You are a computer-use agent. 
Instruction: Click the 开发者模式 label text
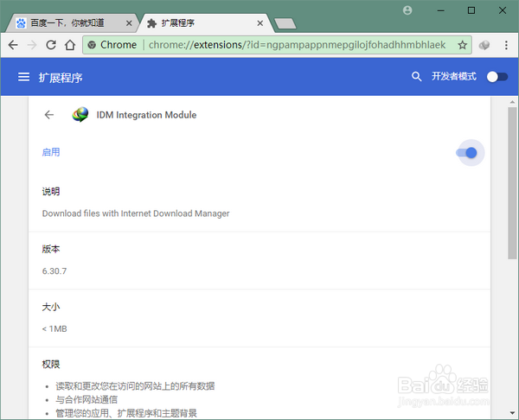pyautogui.click(x=454, y=76)
